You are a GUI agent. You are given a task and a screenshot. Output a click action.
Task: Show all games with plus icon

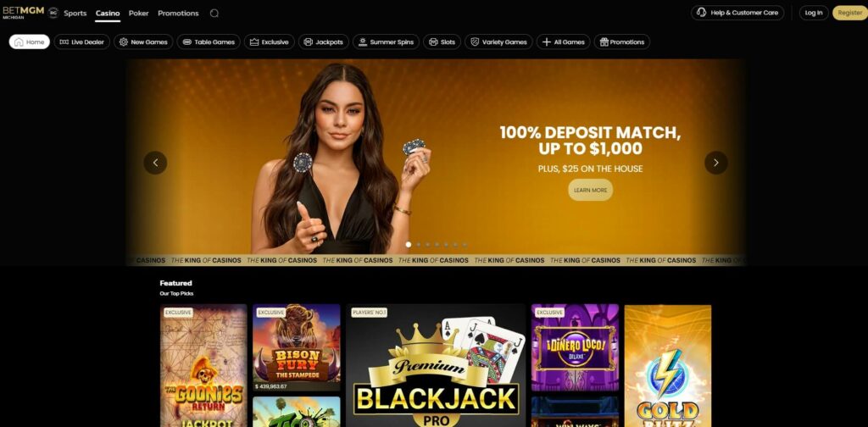pyautogui.click(x=563, y=42)
